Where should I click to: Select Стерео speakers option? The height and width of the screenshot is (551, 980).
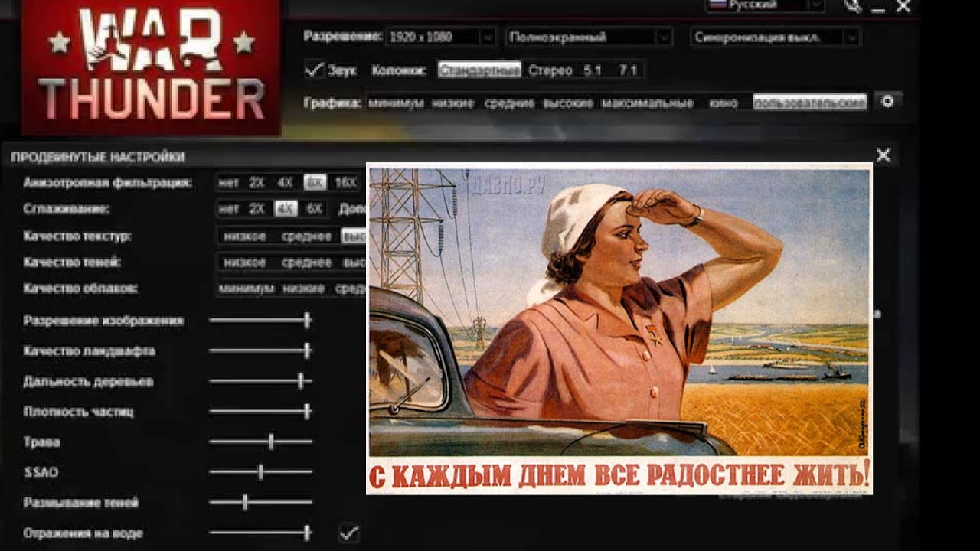[550, 70]
